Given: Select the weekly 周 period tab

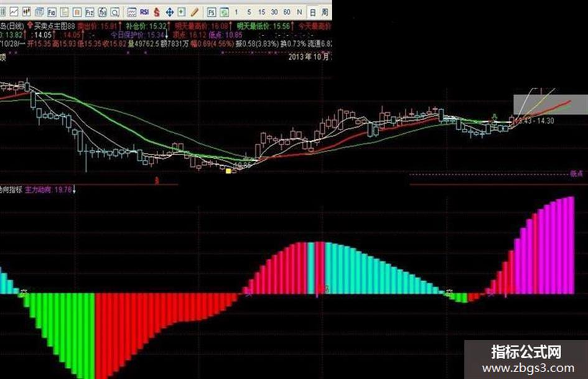Looking at the screenshot, I should click(325, 12).
